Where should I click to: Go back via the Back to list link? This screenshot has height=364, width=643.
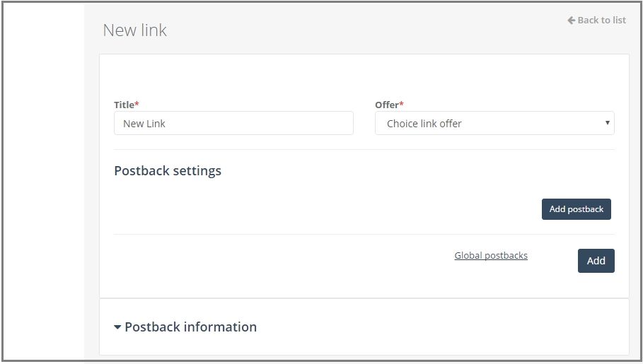(x=596, y=20)
